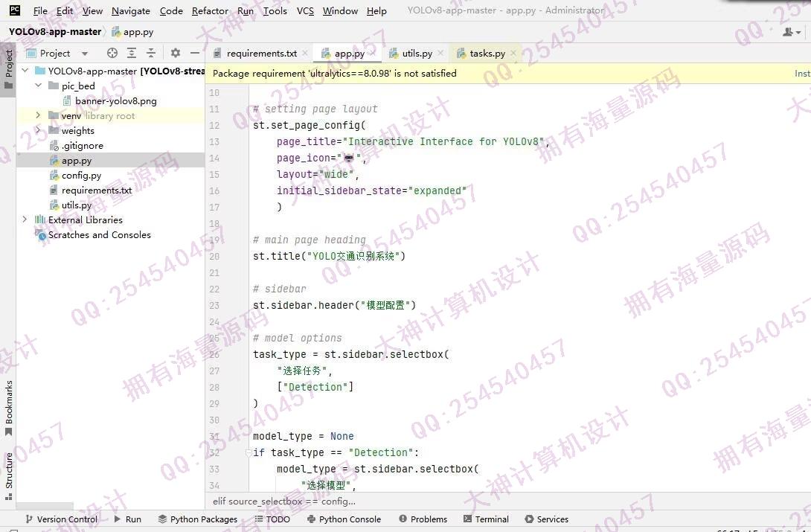
Task: Toggle Project side tool button
Action: click(x=8, y=68)
